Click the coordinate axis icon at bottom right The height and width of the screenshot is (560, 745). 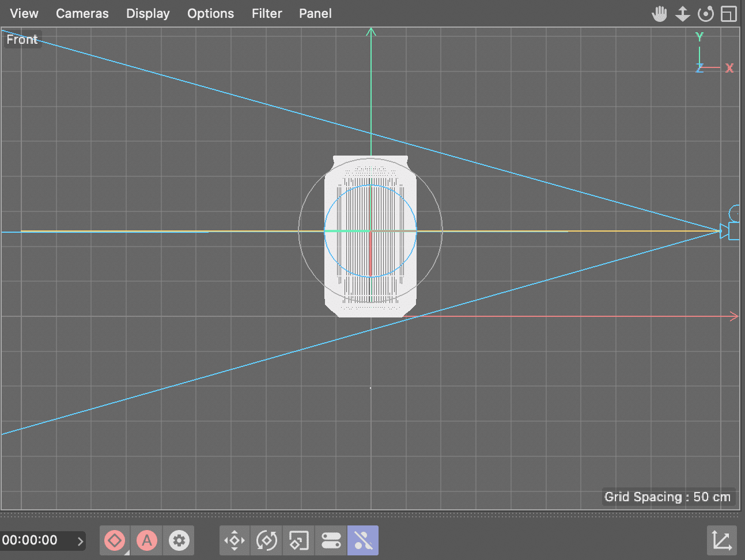[x=721, y=540]
